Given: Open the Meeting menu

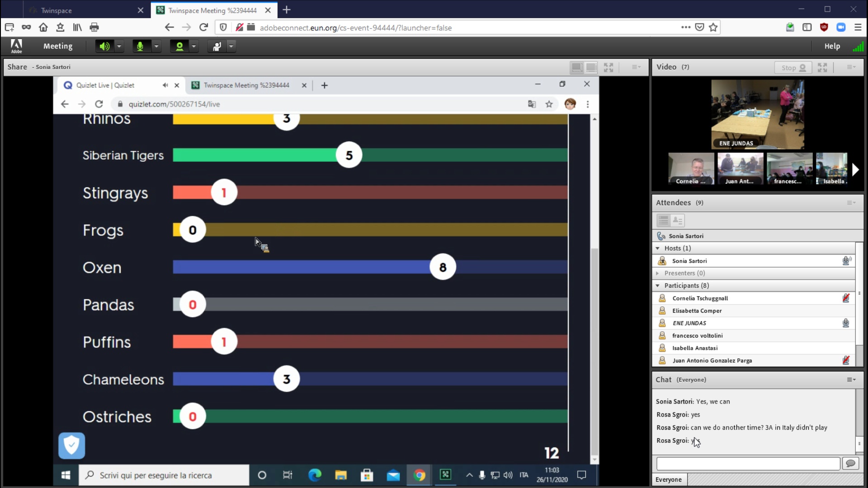Looking at the screenshot, I should tap(58, 46).
